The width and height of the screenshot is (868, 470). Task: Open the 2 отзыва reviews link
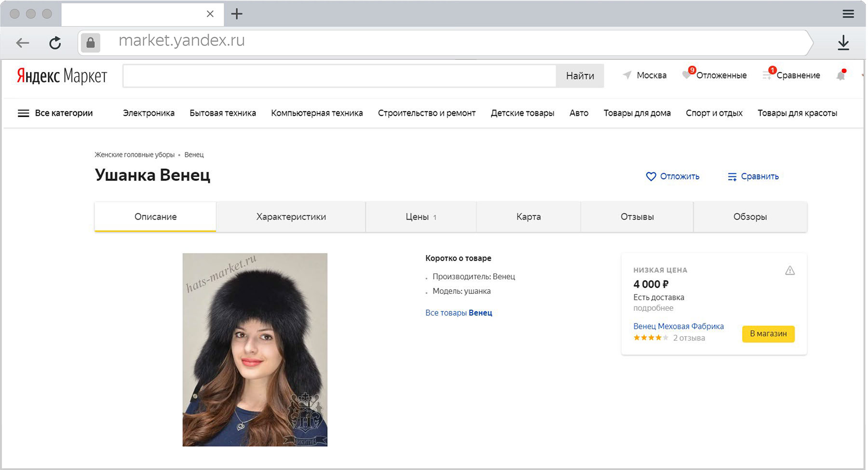click(689, 338)
